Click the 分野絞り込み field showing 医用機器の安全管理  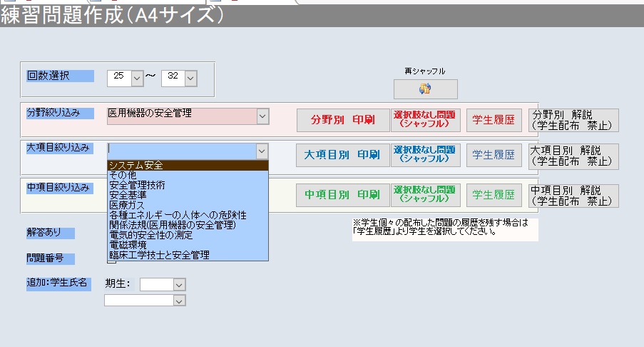click(182, 116)
